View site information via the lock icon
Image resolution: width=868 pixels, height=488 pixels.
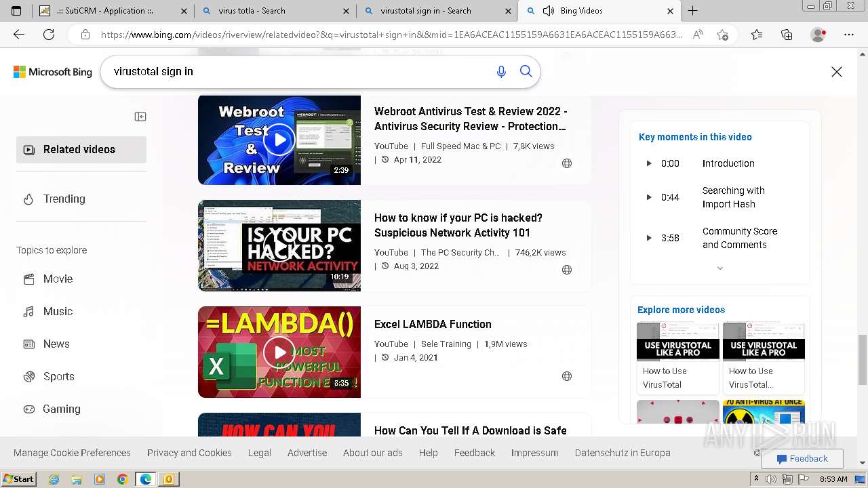85,35
